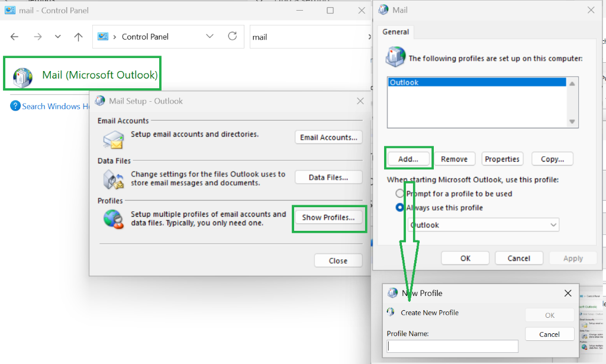
Task: Open the default profile Outlook dropdown
Action: [483, 225]
